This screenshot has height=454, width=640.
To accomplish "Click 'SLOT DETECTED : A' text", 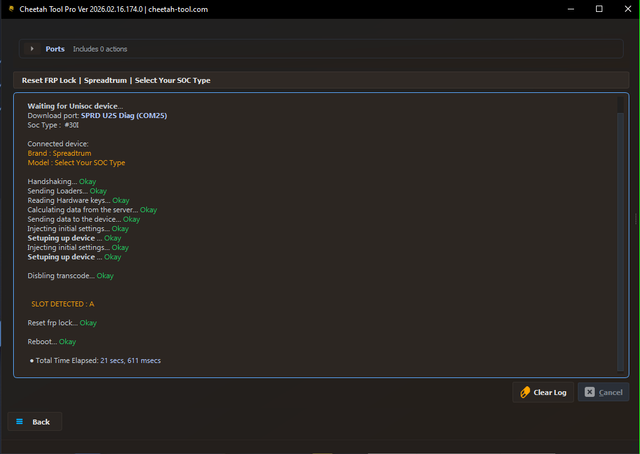I will 63,304.
